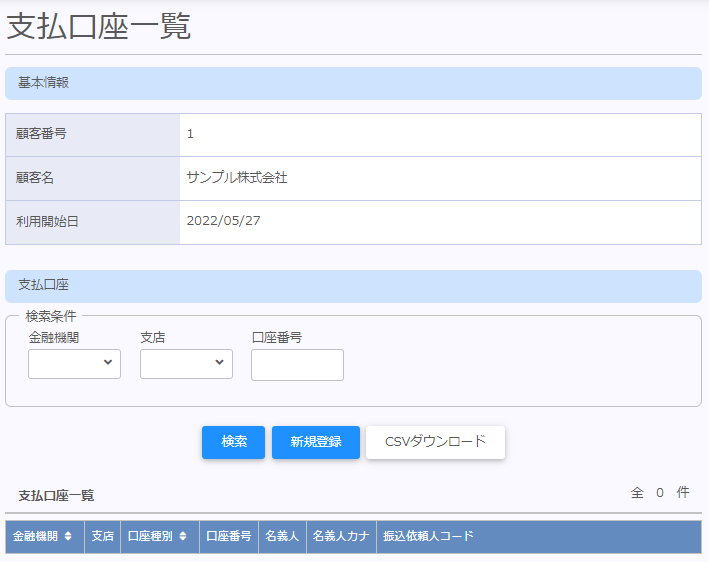The height and width of the screenshot is (562, 709).
Task: Click the 支払口座 section header bar
Action: [353, 286]
